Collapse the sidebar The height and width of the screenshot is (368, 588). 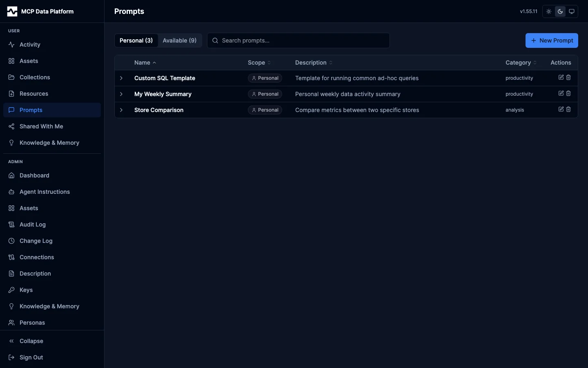click(31, 341)
